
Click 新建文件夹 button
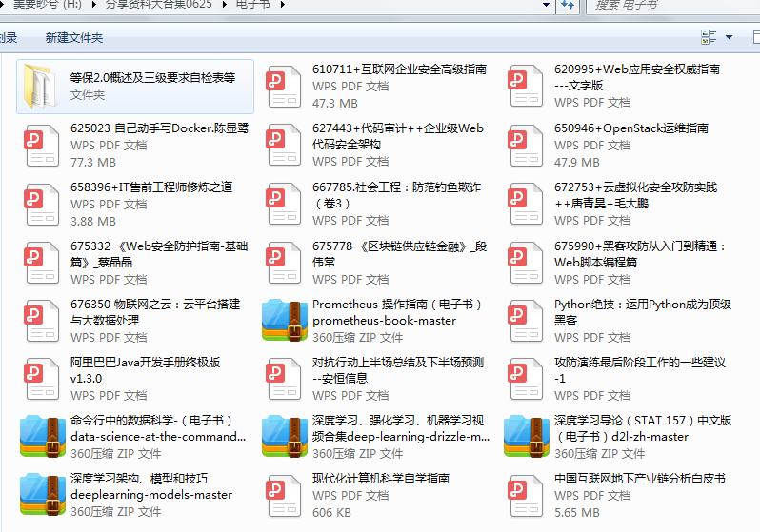point(74,38)
